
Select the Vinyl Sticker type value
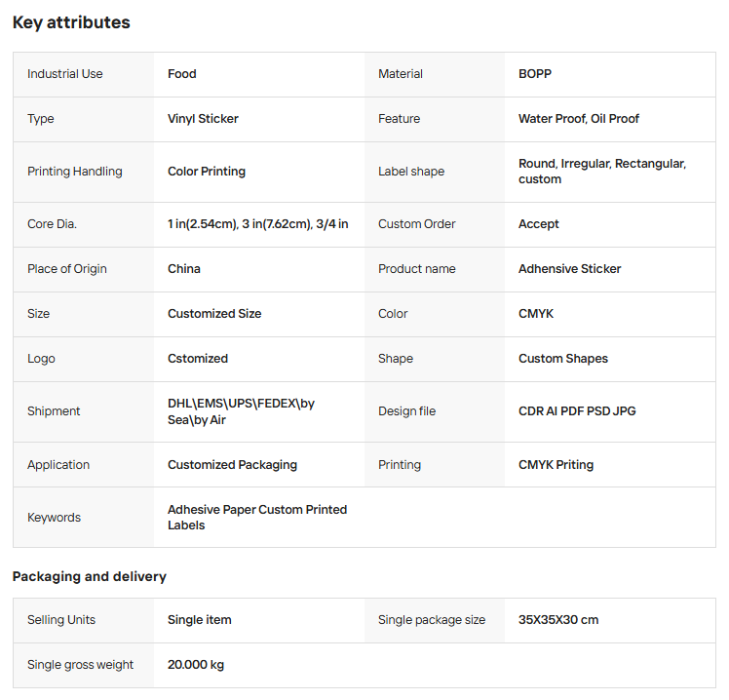[203, 119]
